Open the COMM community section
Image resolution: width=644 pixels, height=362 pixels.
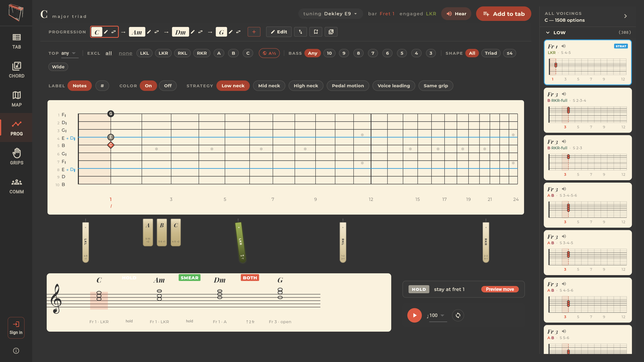point(17,186)
